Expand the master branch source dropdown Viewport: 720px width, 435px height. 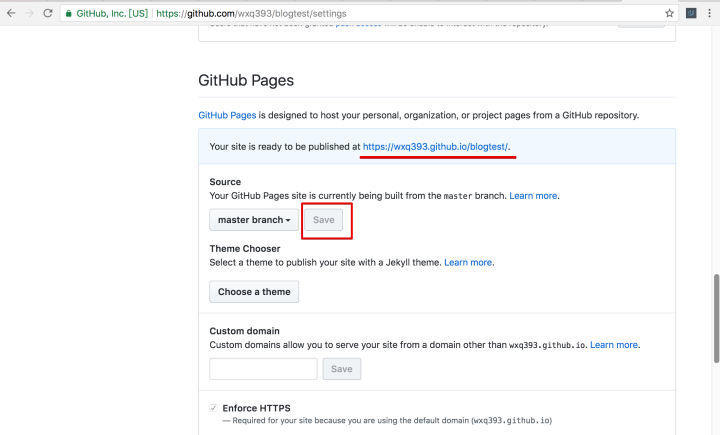[254, 220]
